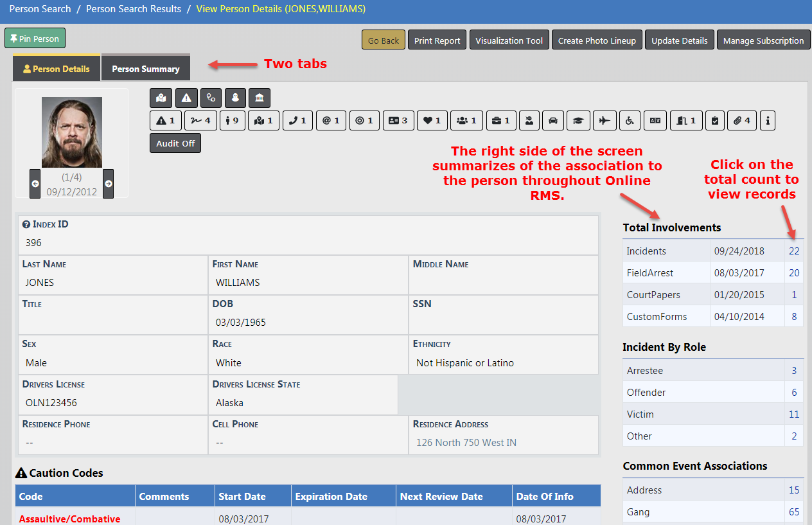This screenshot has width=812, height=525.
Task: Show previous photo with left arrow
Action: [35, 184]
